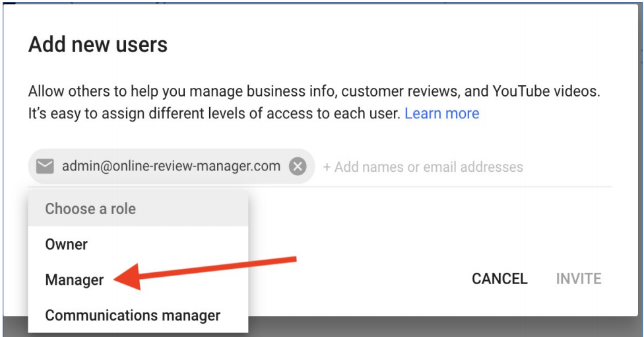Click the INVITE button

[578, 279]
